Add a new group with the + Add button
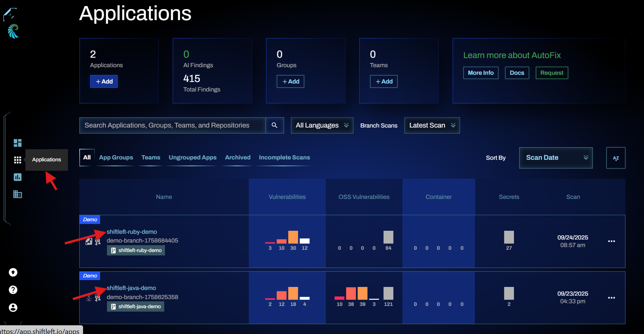644x334 pixels. 291,82
